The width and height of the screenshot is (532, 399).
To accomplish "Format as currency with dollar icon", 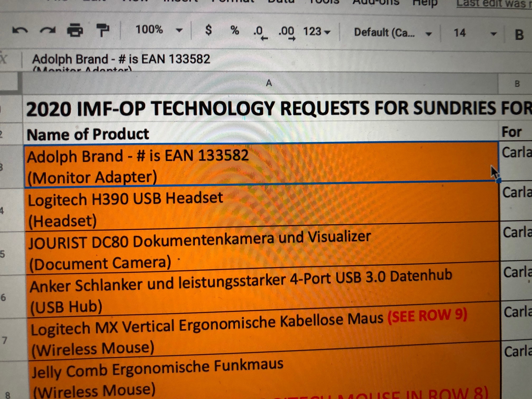I will (208, 30).
